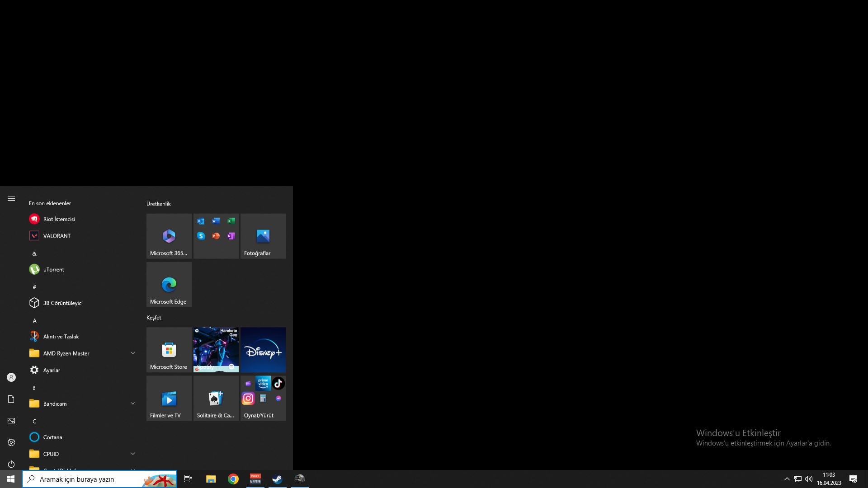
Task: Launch the Filmler ve TV tile
Action: pyautogui.click(x=169, y=399)
